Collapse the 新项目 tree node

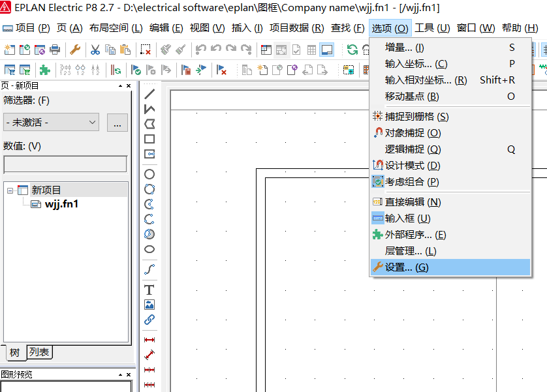[10, 190]
